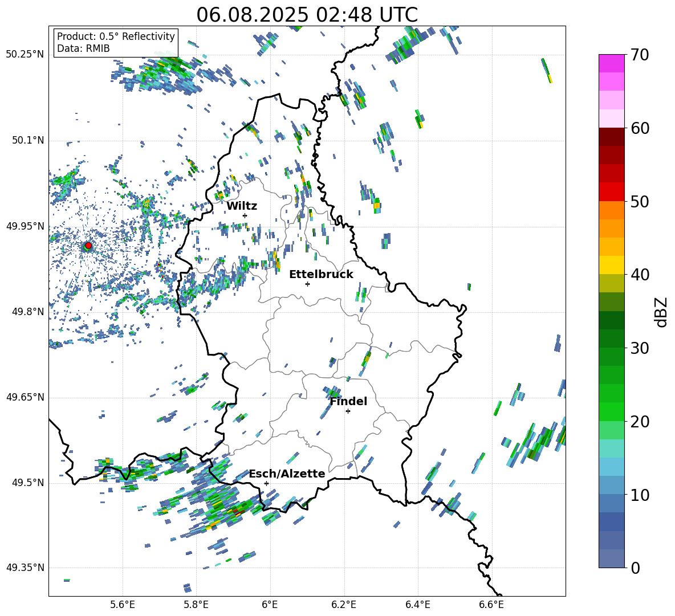Click the 50.1°N latitude label
Viewport: 675px width, 616px height.
28,140
